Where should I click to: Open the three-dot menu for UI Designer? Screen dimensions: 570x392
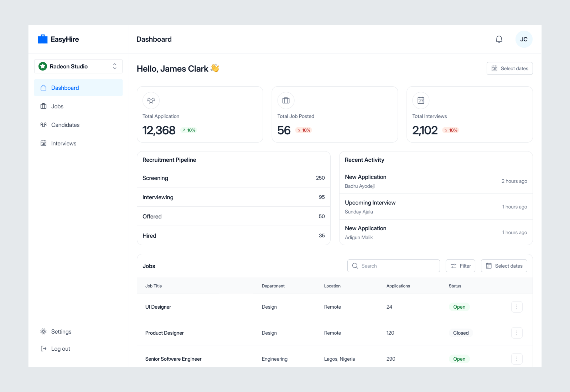coord(517,307)
